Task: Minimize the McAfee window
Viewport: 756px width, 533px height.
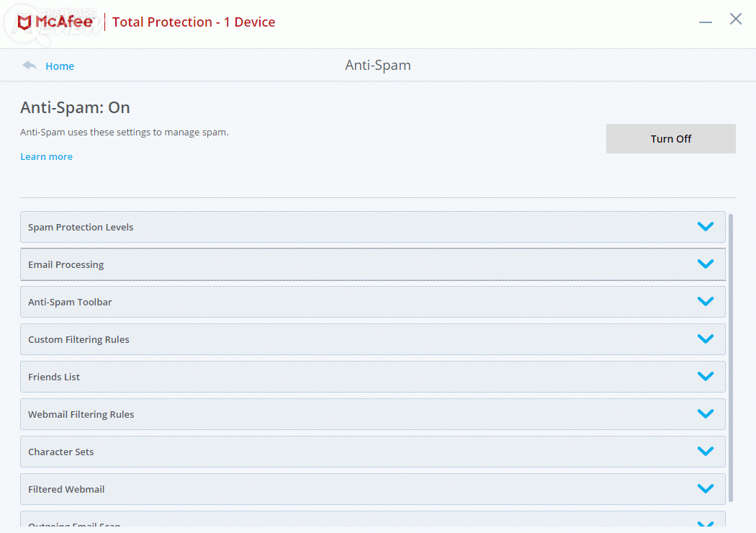Action: click(x=706, y=22)
